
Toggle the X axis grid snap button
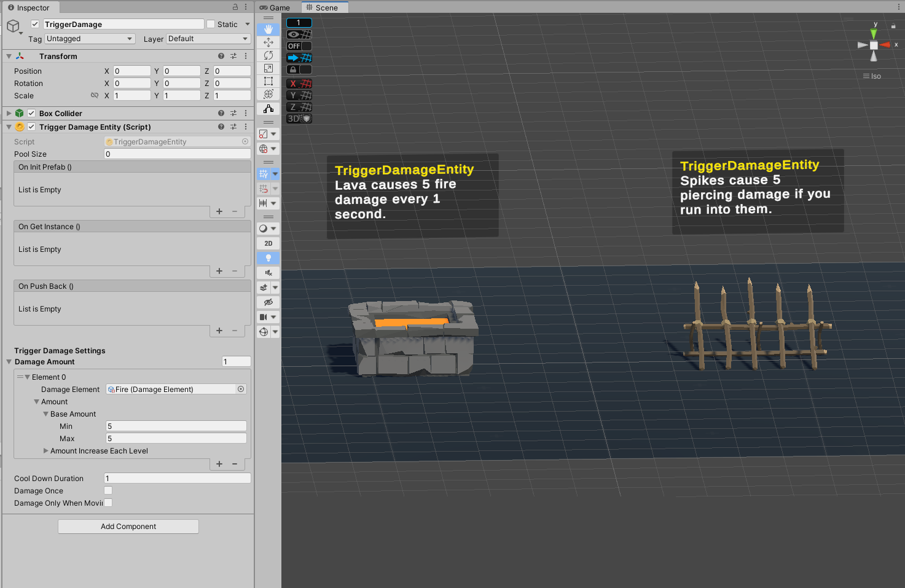[x=299, y=84]
